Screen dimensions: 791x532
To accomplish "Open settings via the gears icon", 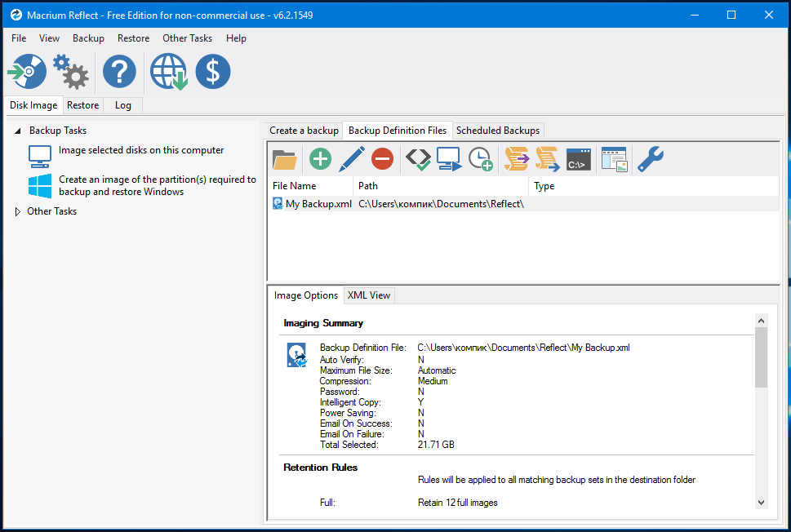I will [x=71, y=72].
